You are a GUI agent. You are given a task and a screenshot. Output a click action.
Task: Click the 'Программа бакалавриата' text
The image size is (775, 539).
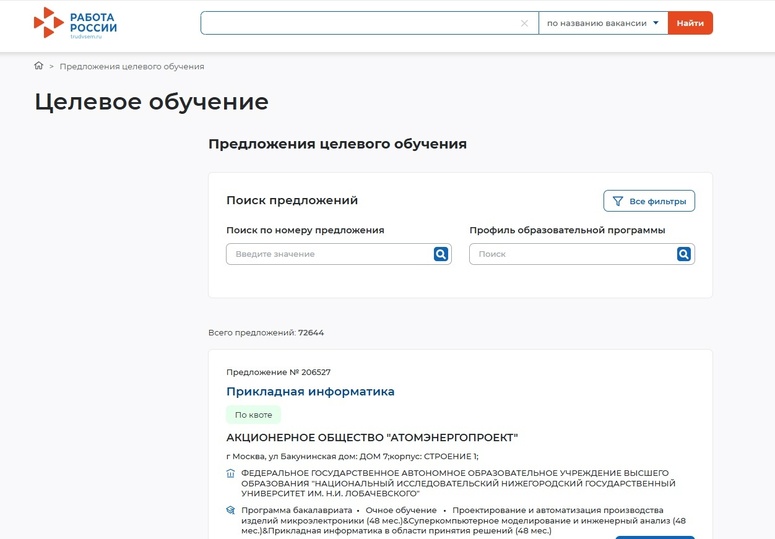point(297,510)
